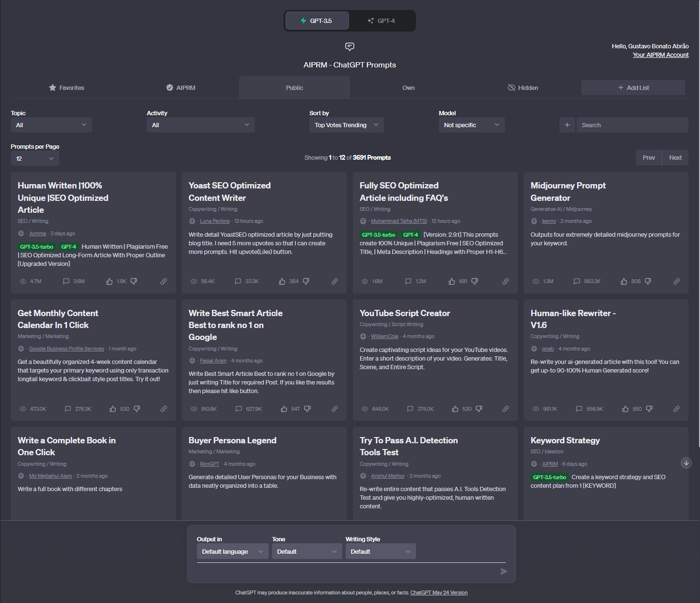This screenshot has height=603, width=700.
Task: Upvote the Human Written SEO Article prompt
Action: [x=109, y=281]
